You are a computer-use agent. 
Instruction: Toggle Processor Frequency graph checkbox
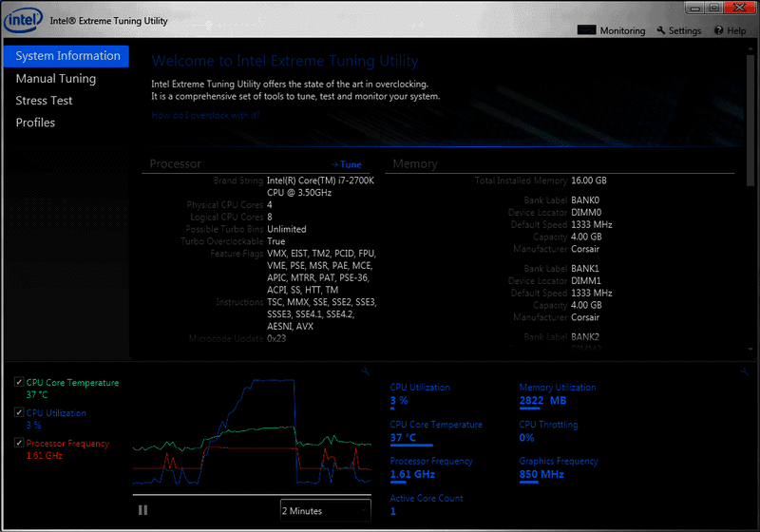pyautogui.click(x=19, y=443)
